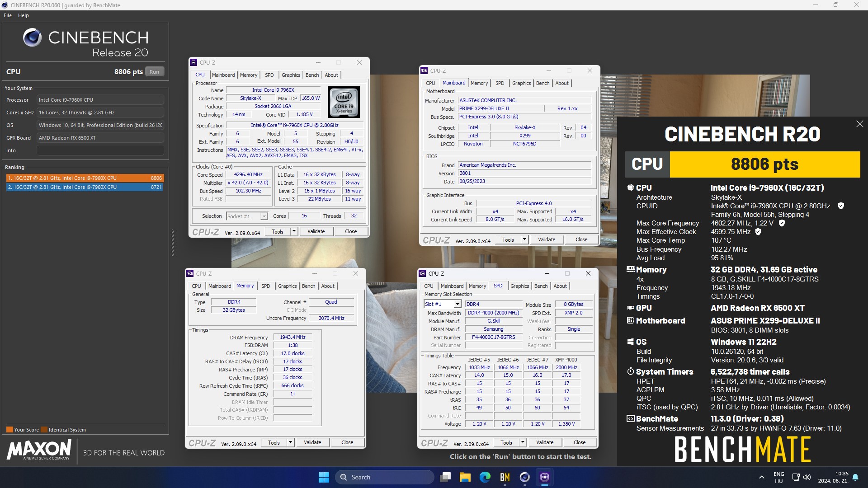
Task: Click Validate in top-left CPU-Z window
Action: click(x=316, y=231)
